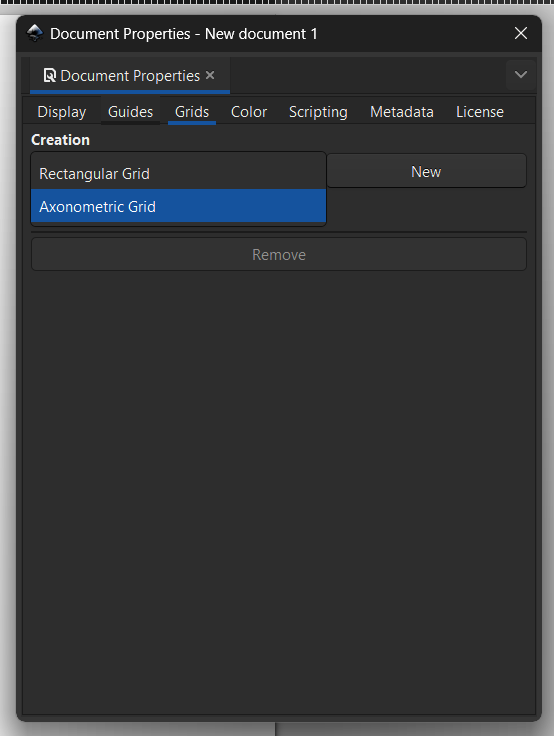Go to the Color tab
Screen dimensions: 554x736
[x=249, y=112]
